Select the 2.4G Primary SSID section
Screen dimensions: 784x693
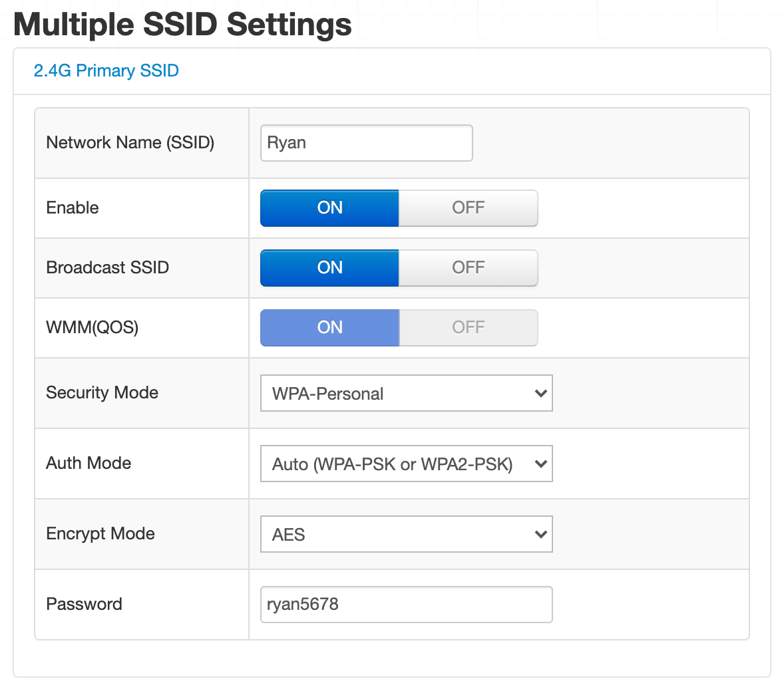106,70
